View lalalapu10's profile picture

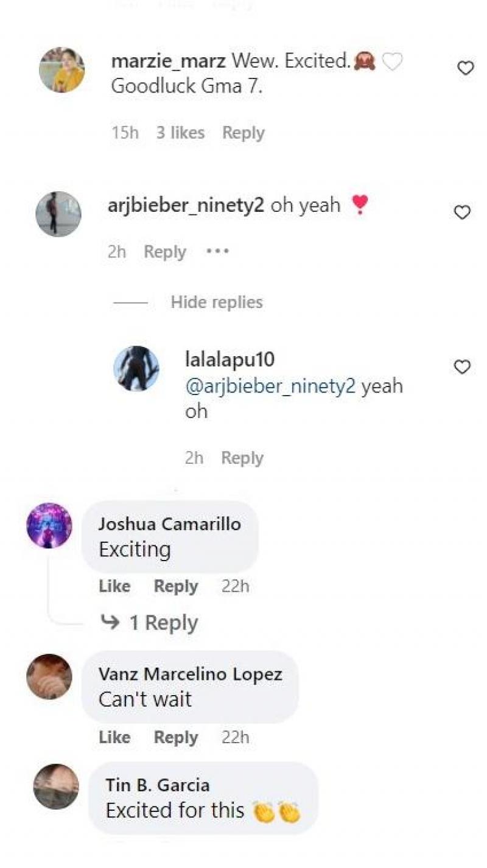pyautogui.click(x=136, y=368)
